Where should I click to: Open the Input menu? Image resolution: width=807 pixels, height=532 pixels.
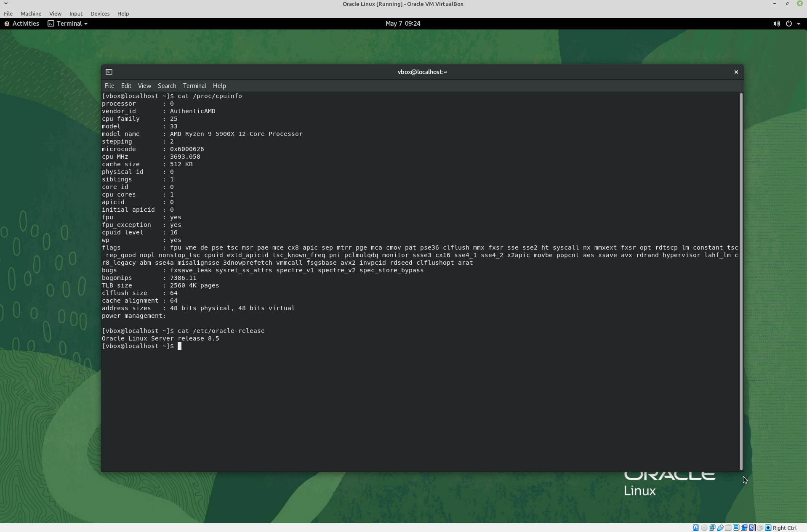pos(76,13)
